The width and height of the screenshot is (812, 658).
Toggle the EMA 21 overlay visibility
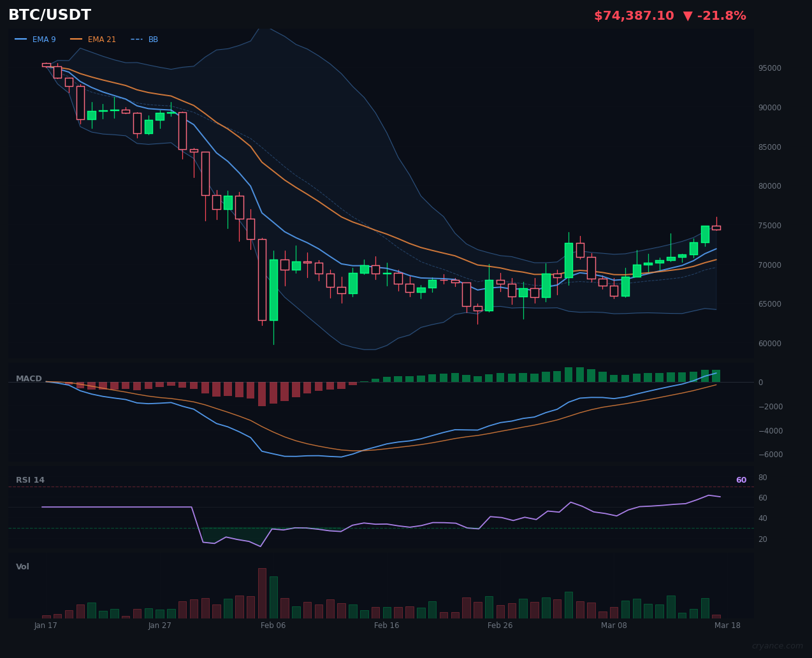(x=102, y=39)
